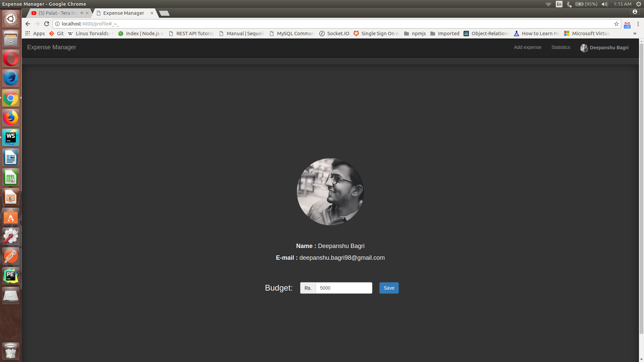The width and height of the screenshot is (644, 362).
Task: Bookmark page with star icon
Action: coord(616,24)
